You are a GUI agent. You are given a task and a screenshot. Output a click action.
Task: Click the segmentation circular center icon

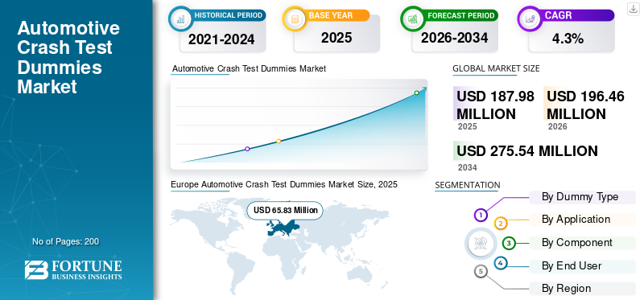(x=480, y=244)
